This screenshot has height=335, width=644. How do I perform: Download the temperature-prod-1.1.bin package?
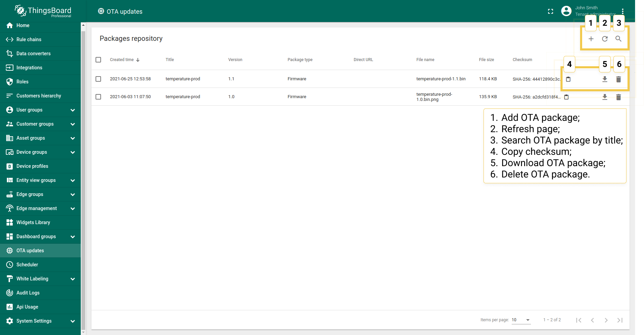pyautogui.click(x=605, y=79)
